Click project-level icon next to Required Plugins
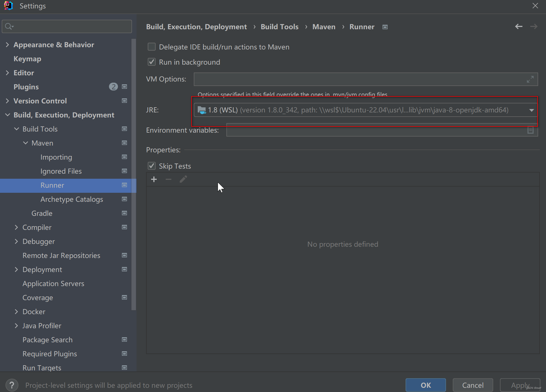The width and height of the screenshot is (546, 392). 124,354
